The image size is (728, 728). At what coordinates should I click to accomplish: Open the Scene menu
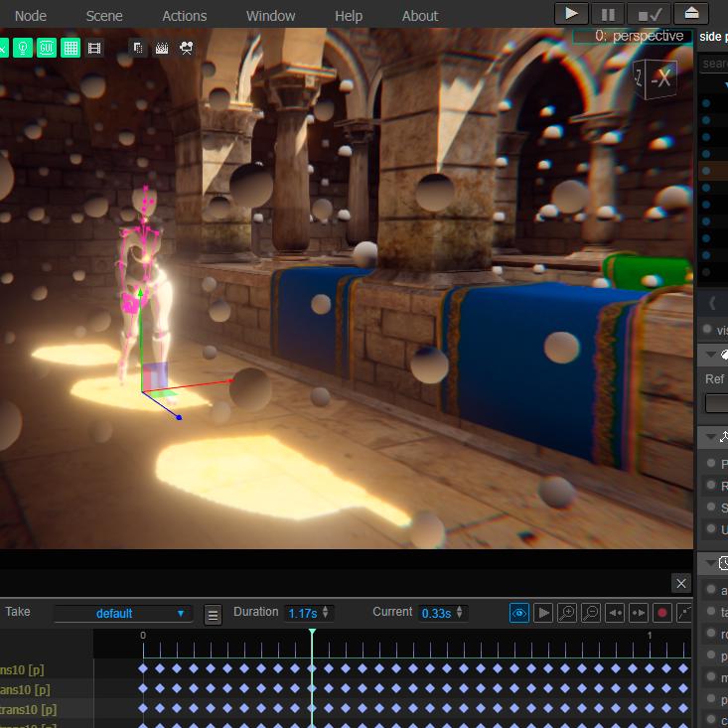click(104, 16)
